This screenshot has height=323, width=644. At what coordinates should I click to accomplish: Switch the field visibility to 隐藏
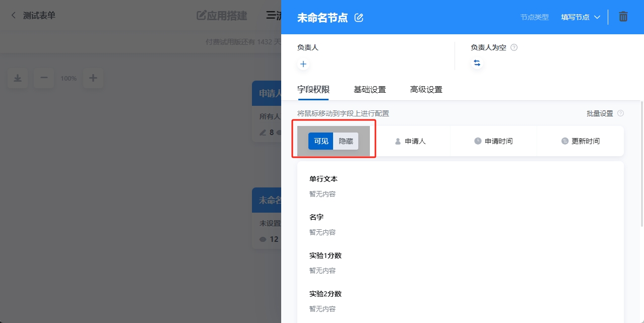click(x=345, y=141)
